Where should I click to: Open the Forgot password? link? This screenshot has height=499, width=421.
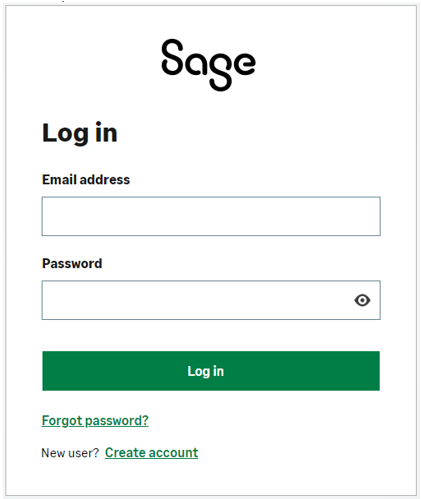click(x=95, y=421)
